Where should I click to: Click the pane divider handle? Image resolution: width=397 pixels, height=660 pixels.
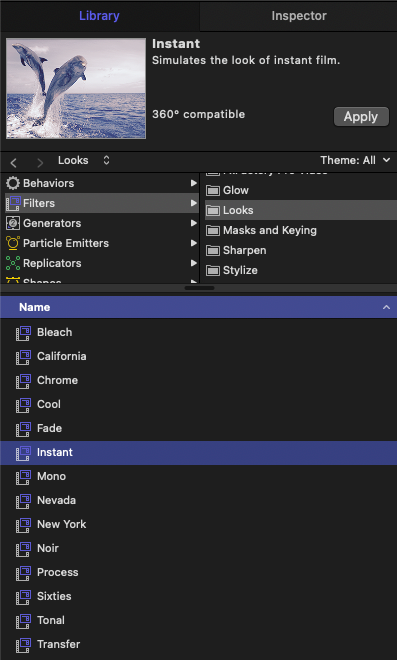tap(199, 288)
